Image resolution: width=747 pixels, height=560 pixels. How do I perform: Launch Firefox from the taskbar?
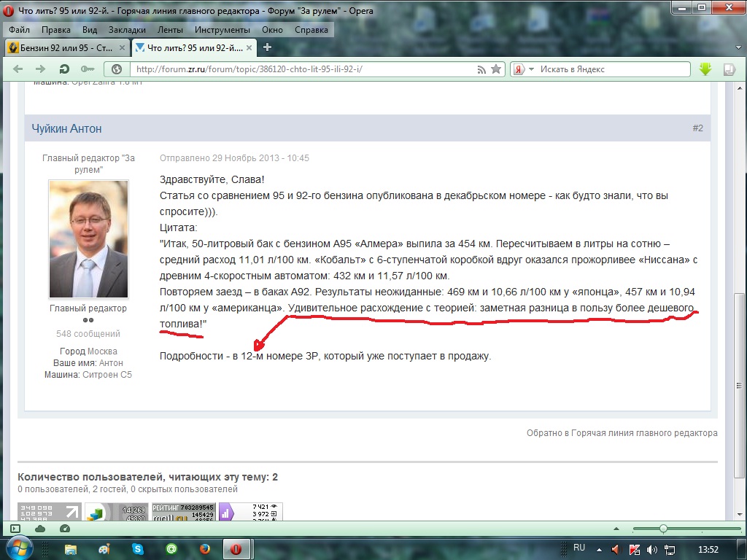pos(205,550)
